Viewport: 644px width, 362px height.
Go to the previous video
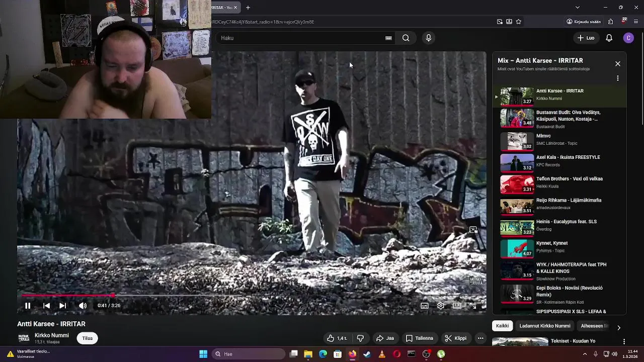[46, 306]
